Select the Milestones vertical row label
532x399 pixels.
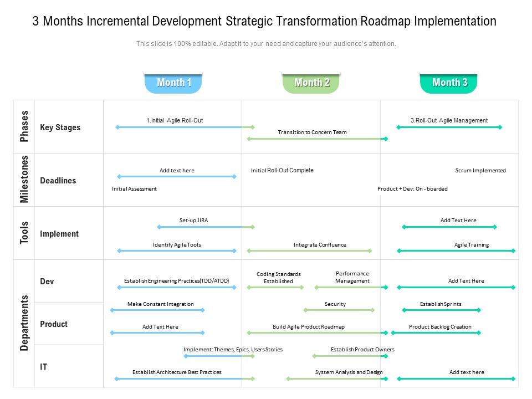click(x=24, y=180)
